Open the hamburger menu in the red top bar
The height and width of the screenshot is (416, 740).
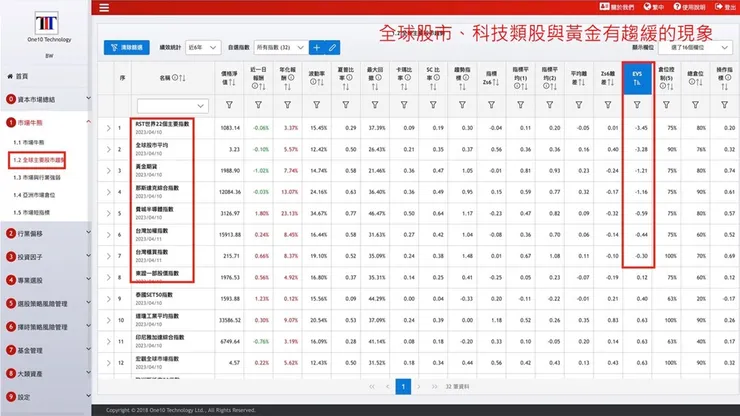[x=104, y=8]
